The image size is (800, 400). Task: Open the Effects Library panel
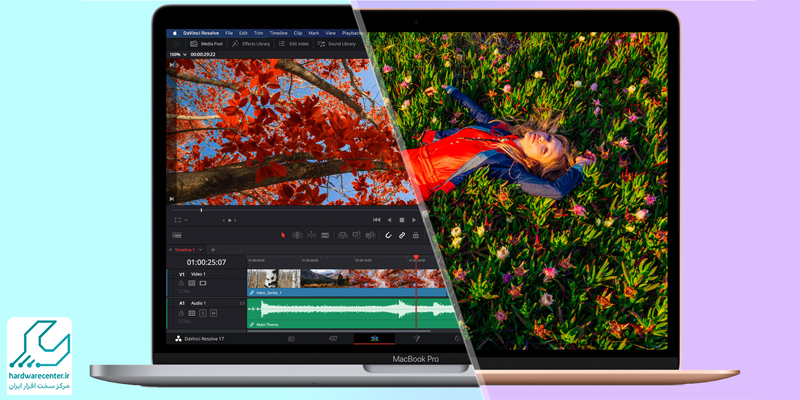click(251, 44)
